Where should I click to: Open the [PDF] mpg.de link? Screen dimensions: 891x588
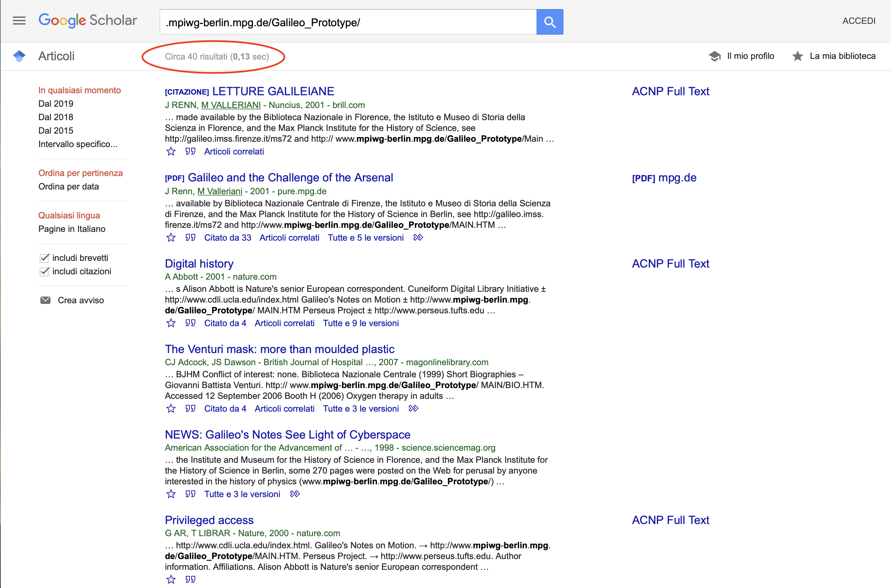(664, 178)
